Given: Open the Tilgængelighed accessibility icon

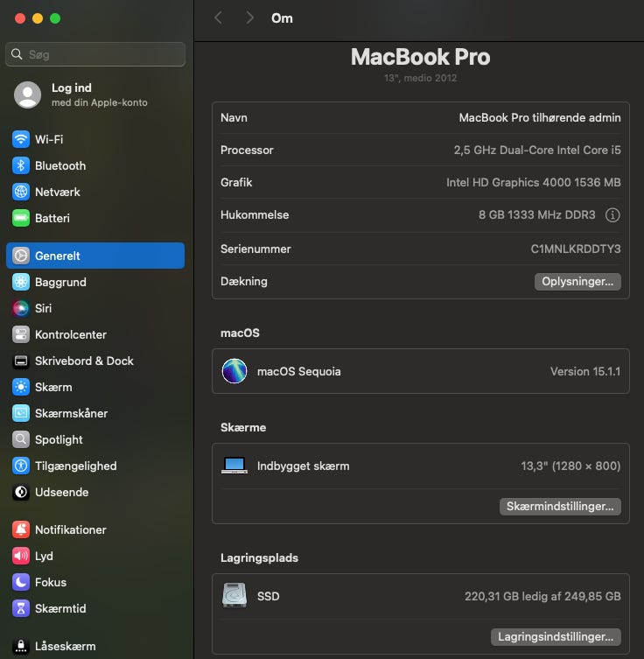Looking at the screenshot, I should [21, 466].
